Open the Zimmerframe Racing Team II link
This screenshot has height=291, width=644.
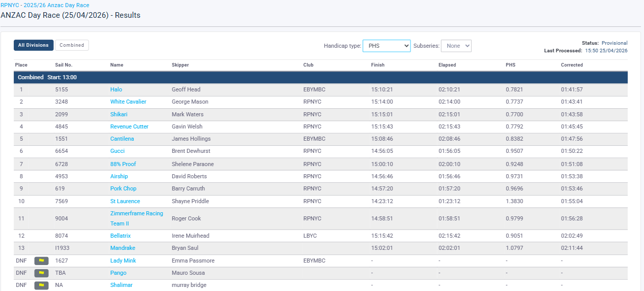[136, 218]
